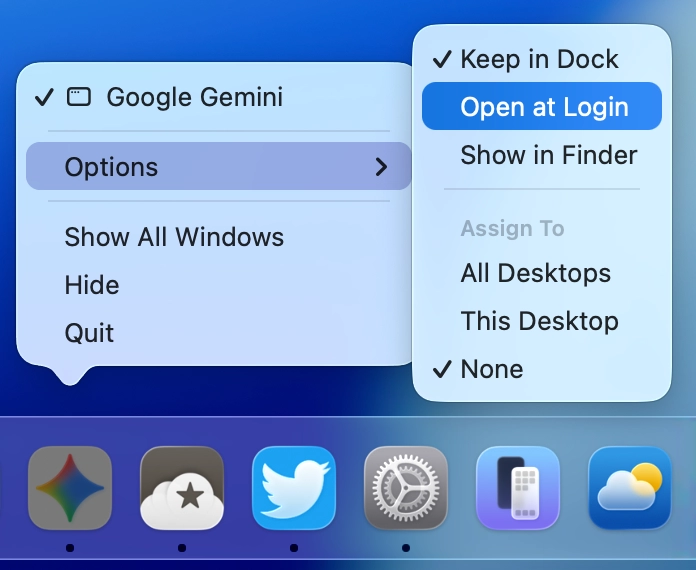Assign the app to This Desktop
The width and height of the screenshot is (696, 570).
[x=539, y=321]
